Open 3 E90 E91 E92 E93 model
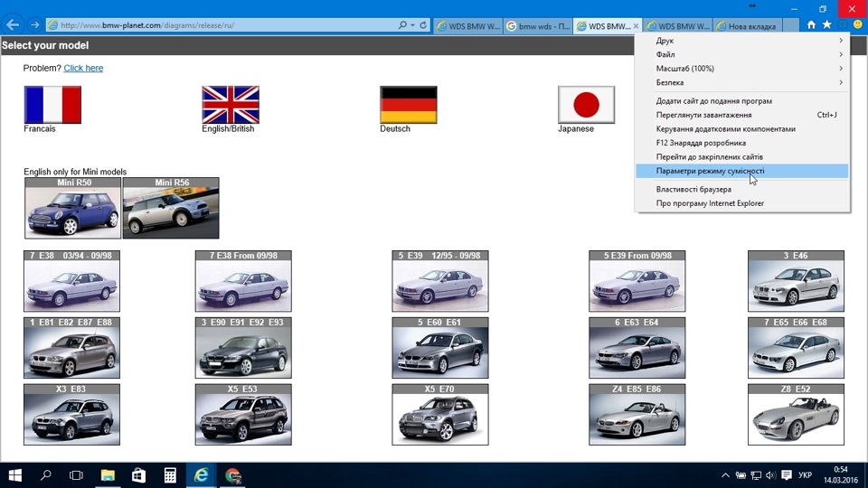The width and height of the screenshot is (868, 488). pos(243,348)
